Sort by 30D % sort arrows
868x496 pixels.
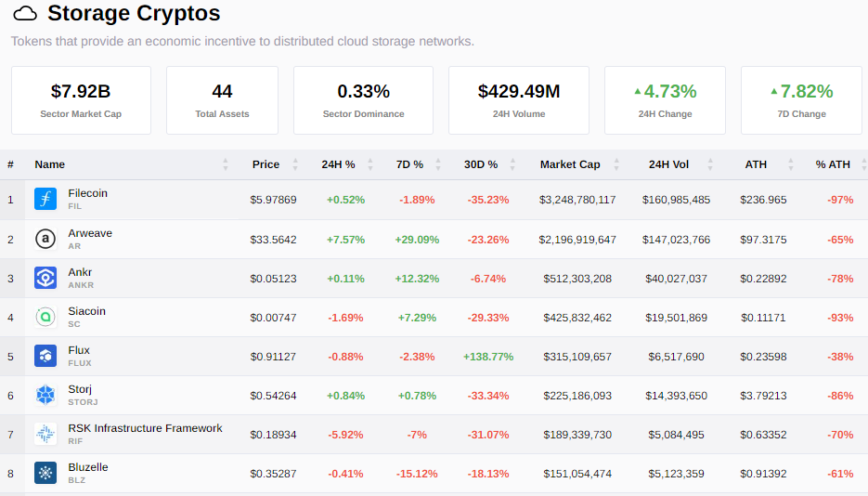512,164
